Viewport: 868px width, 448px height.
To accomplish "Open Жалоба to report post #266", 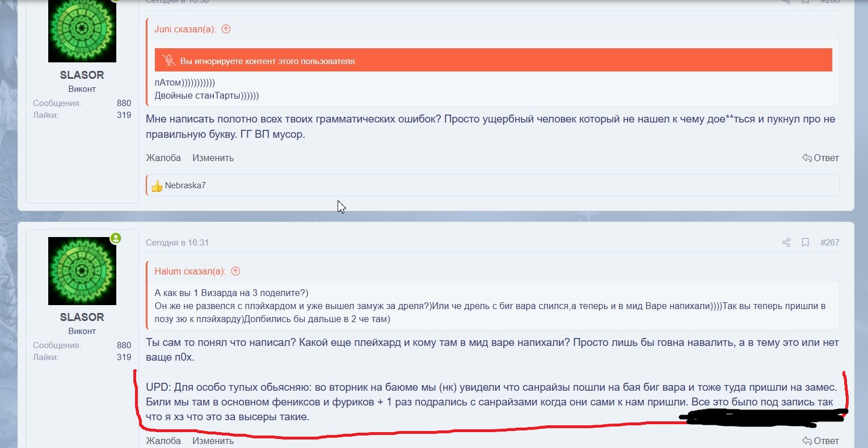I will [163, 158].
